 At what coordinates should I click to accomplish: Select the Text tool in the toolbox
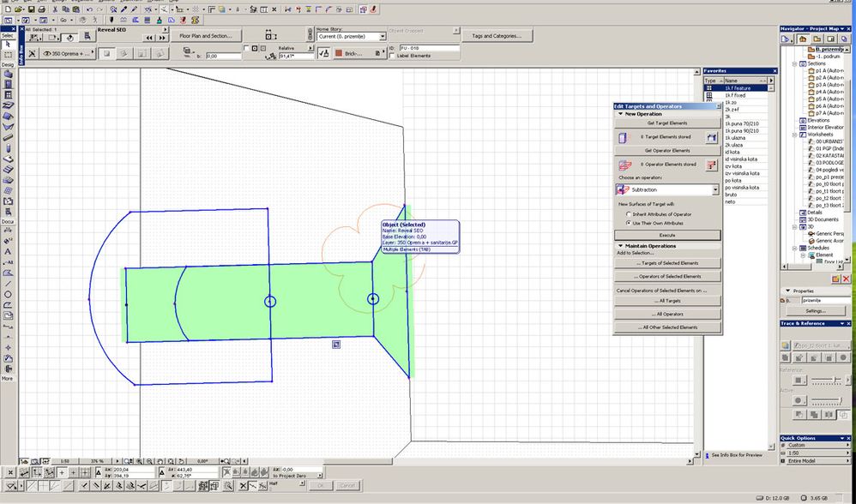click(x=8, y=252)
